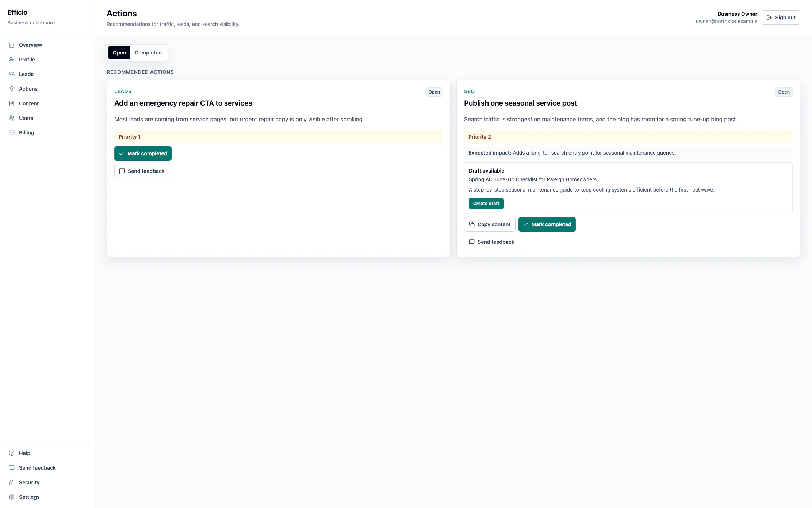Click the Sign out arrow icon
812x508 pixels.
pyautogui.click(x=769, y=18)
